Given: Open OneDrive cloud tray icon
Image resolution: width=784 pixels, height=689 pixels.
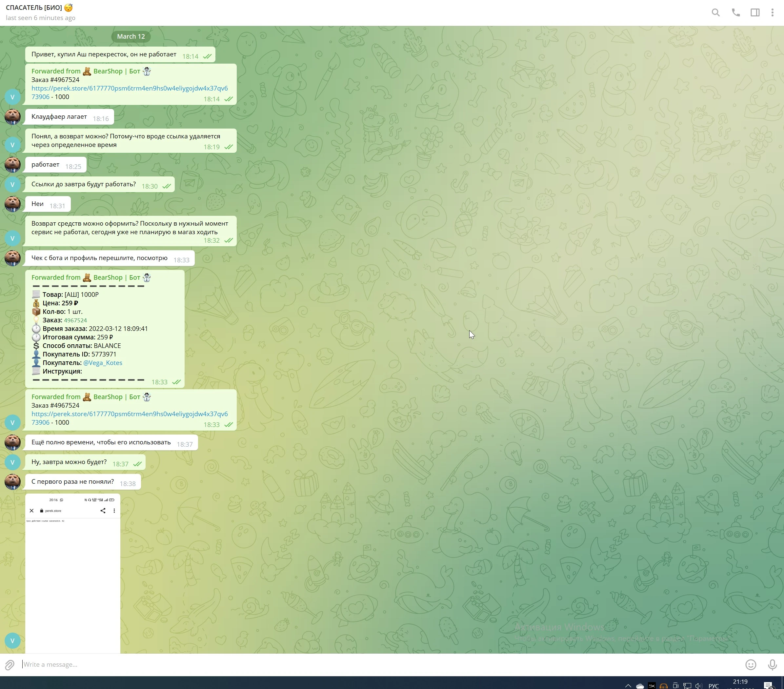Looking at the screenshot, I should click(640, 685).
